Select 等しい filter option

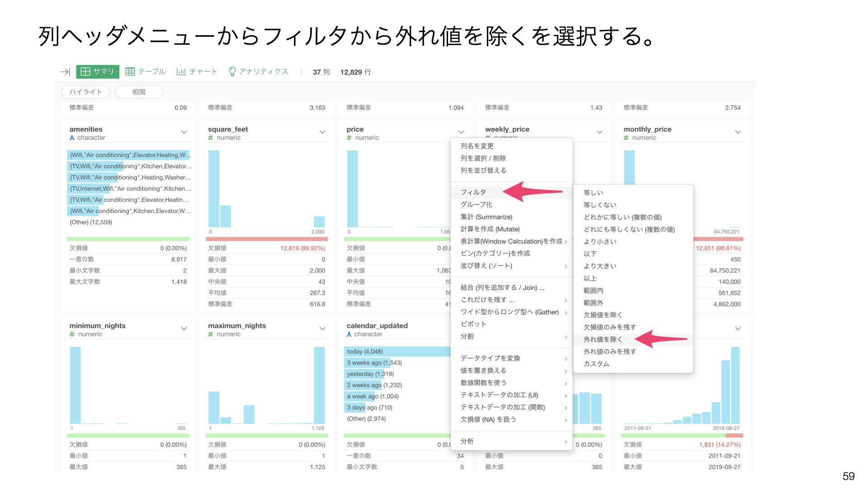633,192
